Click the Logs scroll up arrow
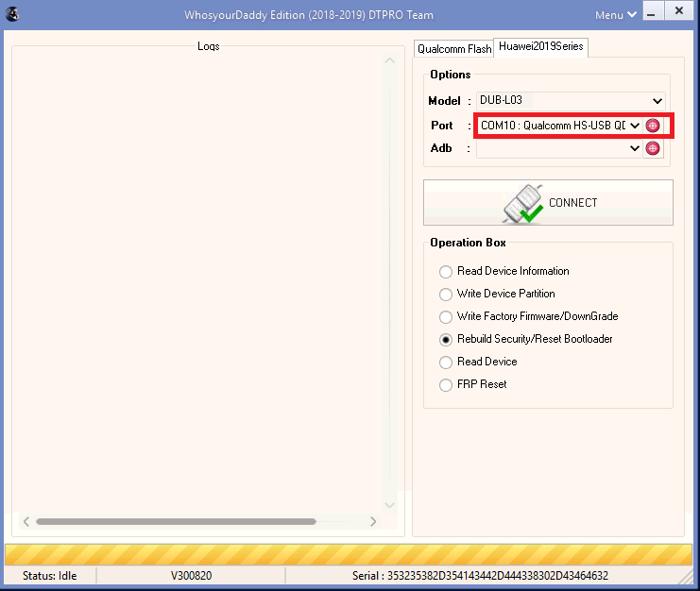Viewport: 700px width, 591px height. pos(389,60)
